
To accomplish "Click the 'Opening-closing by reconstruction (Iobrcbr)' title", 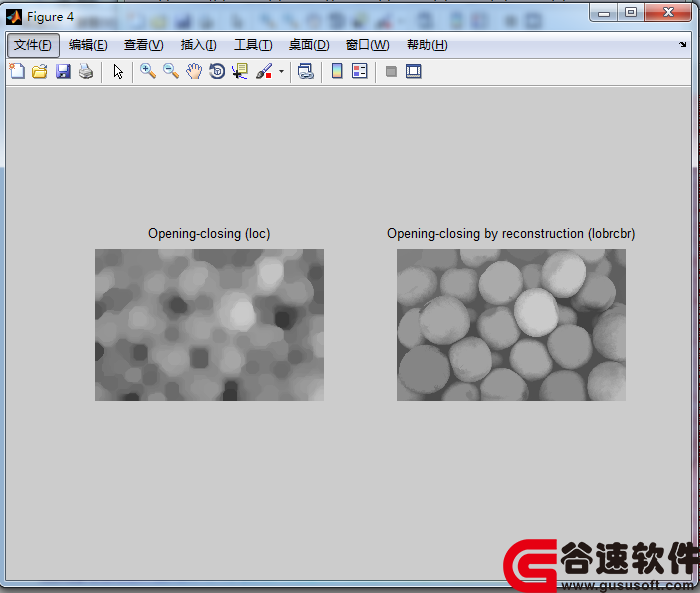I will pyautogui.click(x=511, y=234).
